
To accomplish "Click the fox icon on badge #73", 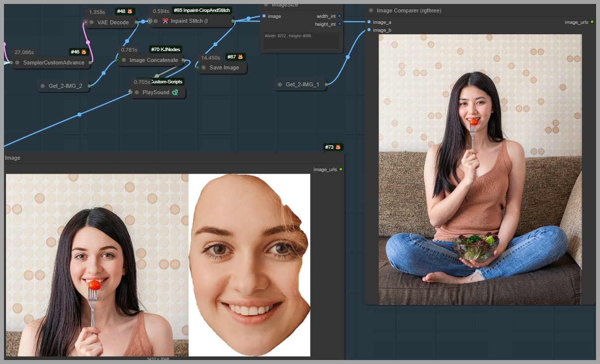I will 338,147.
